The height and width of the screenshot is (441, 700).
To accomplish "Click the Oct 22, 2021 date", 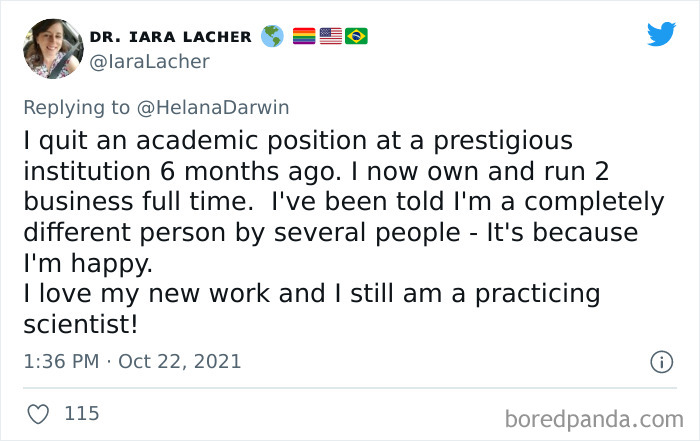I will 180,360.
